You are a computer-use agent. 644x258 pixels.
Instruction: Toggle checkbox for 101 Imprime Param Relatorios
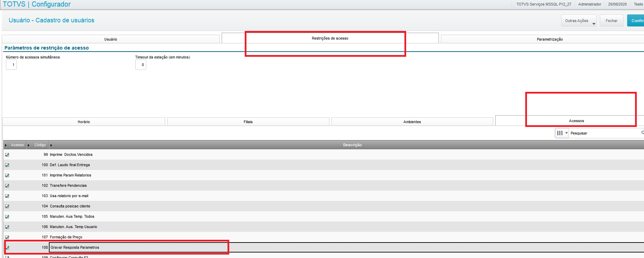tap(7, 175)
